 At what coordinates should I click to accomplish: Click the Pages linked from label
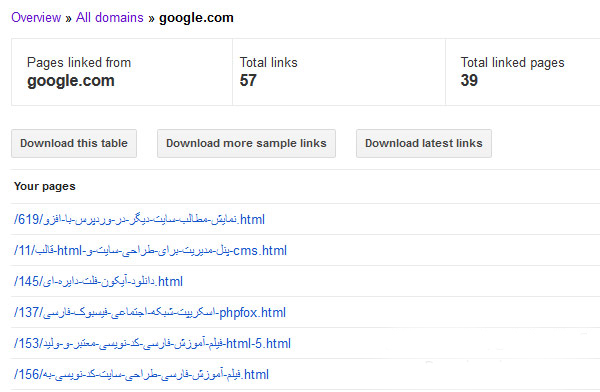pyautogui.click(x=79, y=62)
